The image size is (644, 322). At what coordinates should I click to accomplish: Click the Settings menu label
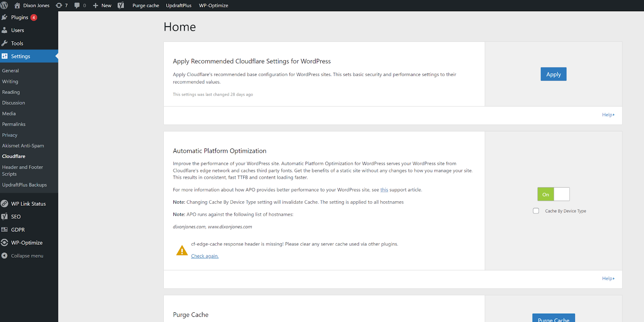[x=21, y=56]
